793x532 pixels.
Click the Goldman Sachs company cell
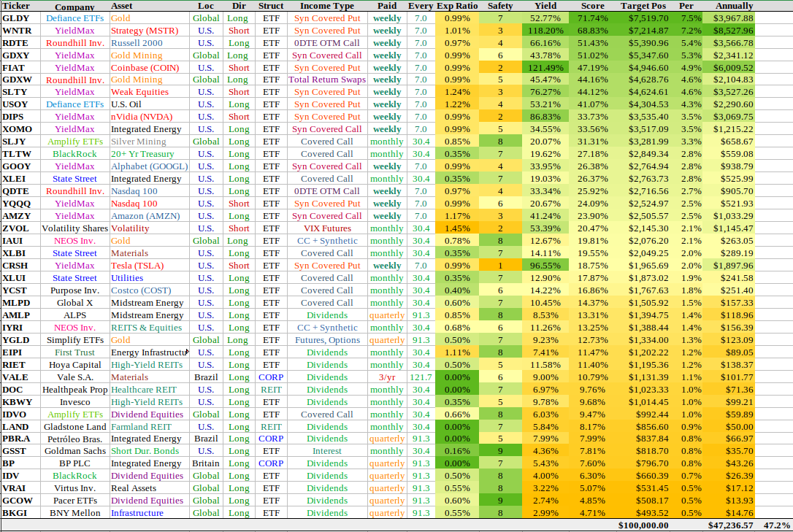75,451
